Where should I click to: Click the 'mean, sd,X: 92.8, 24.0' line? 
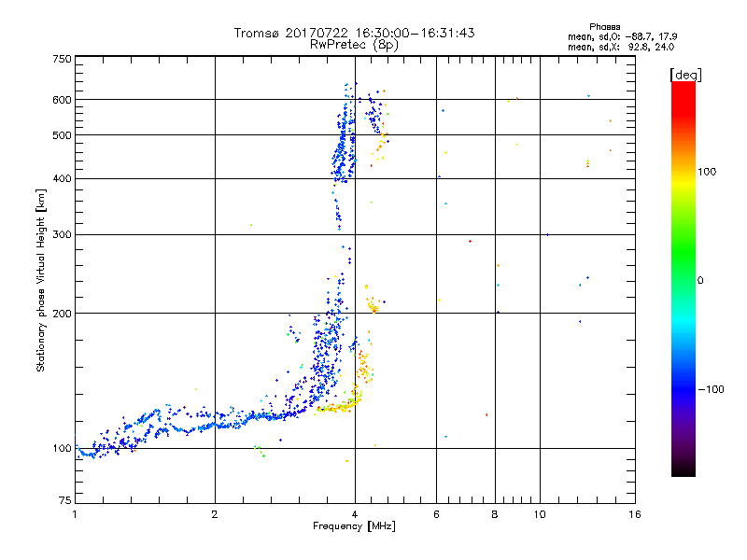(621, 47)
